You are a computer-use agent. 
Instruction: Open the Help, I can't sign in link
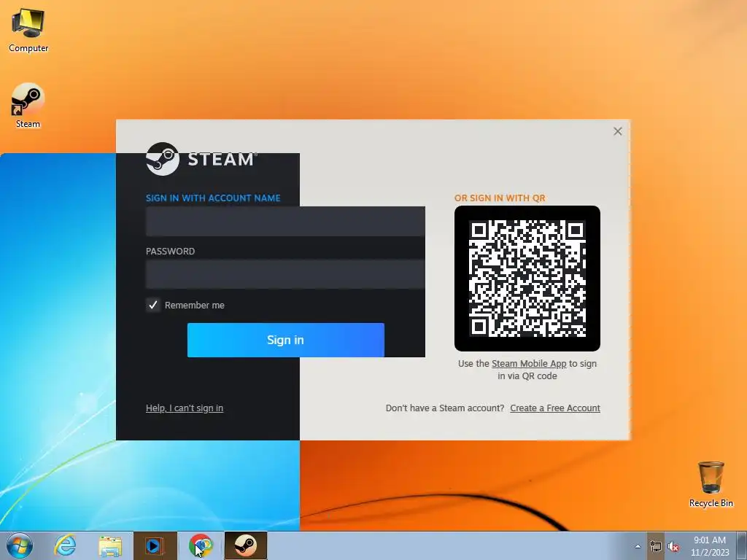pos(185,408)
